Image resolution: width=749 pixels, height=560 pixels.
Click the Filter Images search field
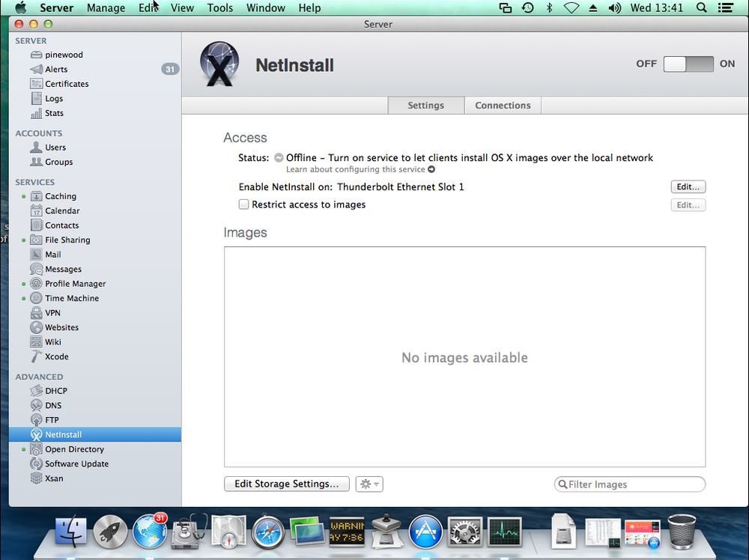630,484
